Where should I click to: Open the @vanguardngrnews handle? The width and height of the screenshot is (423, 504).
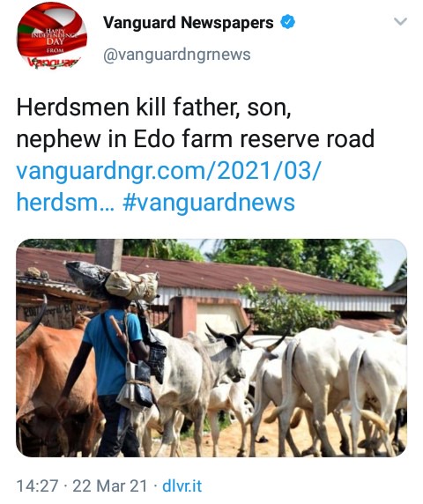point(177,55)
